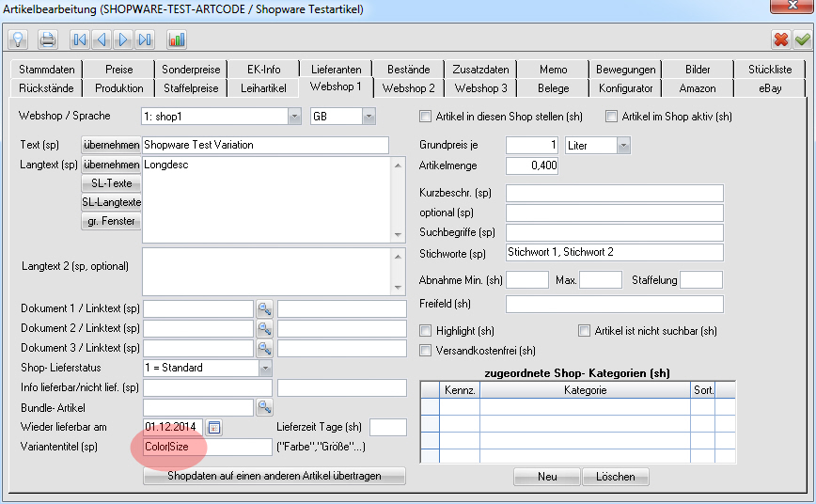Switch to the Stammdaten tab
816x504 pixels.
[x=47, y=70]
